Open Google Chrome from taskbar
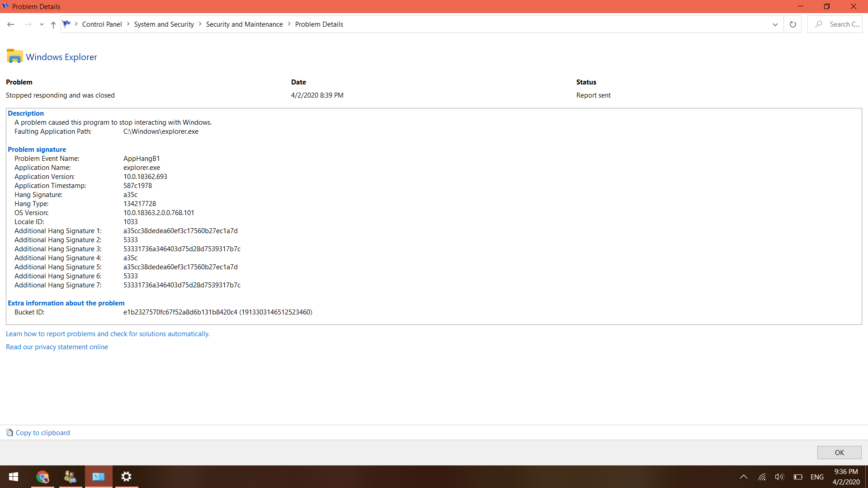The image size is (868, 488). point(42,477)
